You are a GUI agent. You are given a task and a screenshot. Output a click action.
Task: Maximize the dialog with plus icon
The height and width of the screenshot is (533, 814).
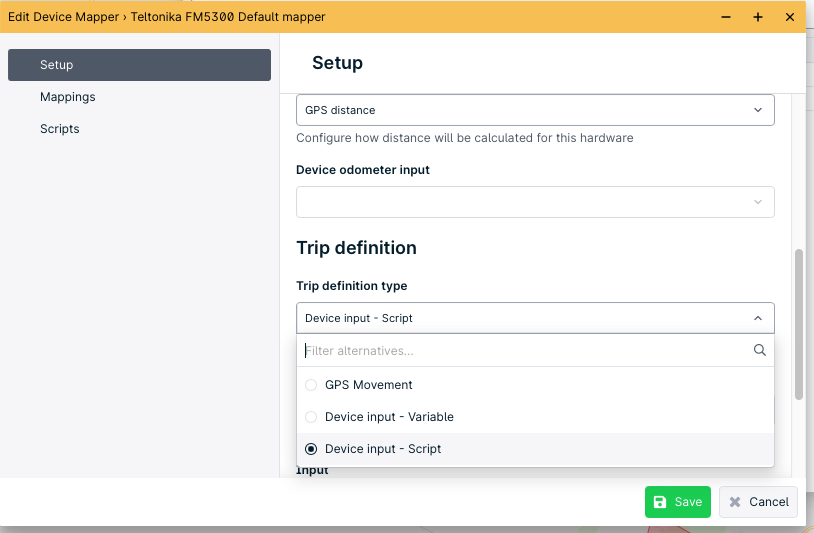tap(758, 17)
